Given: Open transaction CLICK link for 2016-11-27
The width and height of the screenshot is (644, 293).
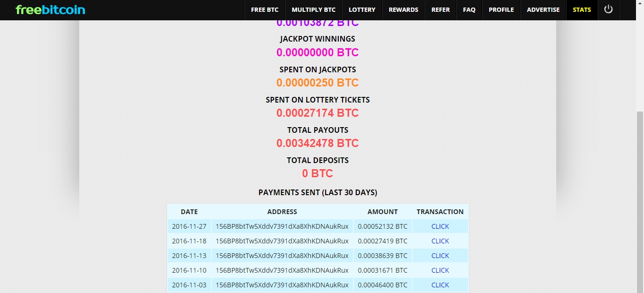Looking at the screenshot, I should [x=440, y=226].
